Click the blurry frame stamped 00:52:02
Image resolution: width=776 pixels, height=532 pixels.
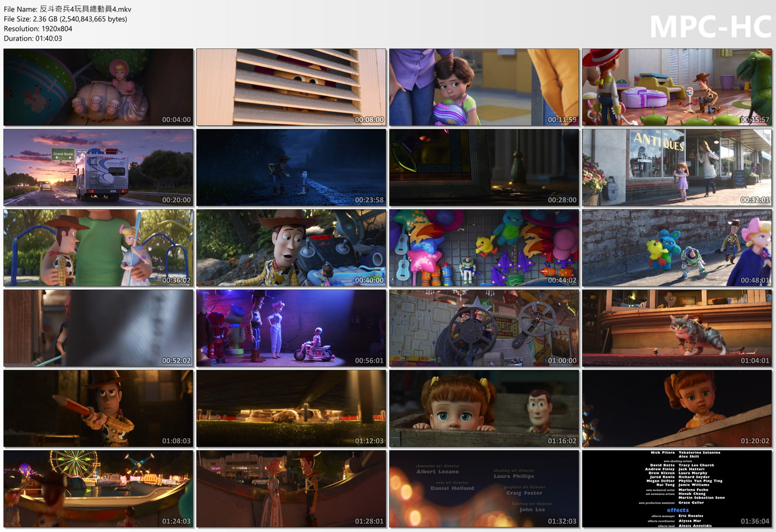coord(98,328)
